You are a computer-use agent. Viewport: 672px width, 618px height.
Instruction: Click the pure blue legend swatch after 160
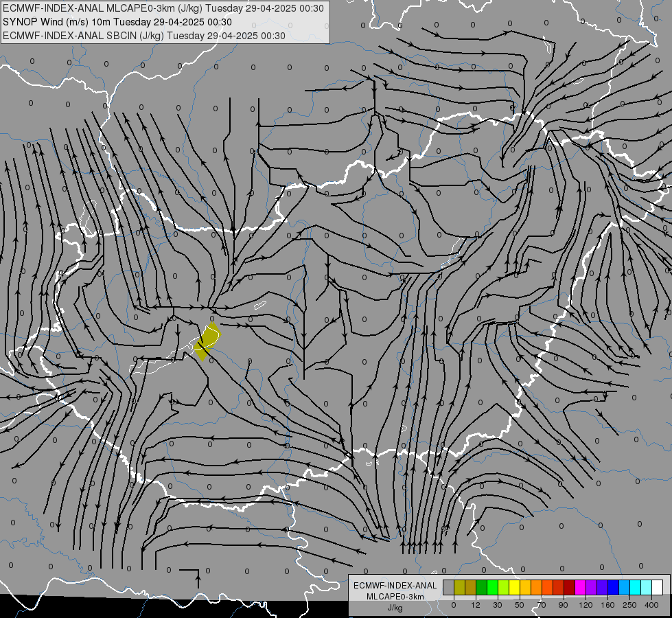tap(614, 587)
